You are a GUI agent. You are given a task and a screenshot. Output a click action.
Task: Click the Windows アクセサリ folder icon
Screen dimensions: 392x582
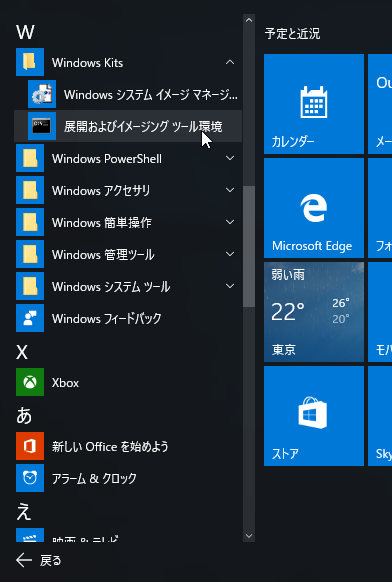(30, 190)
